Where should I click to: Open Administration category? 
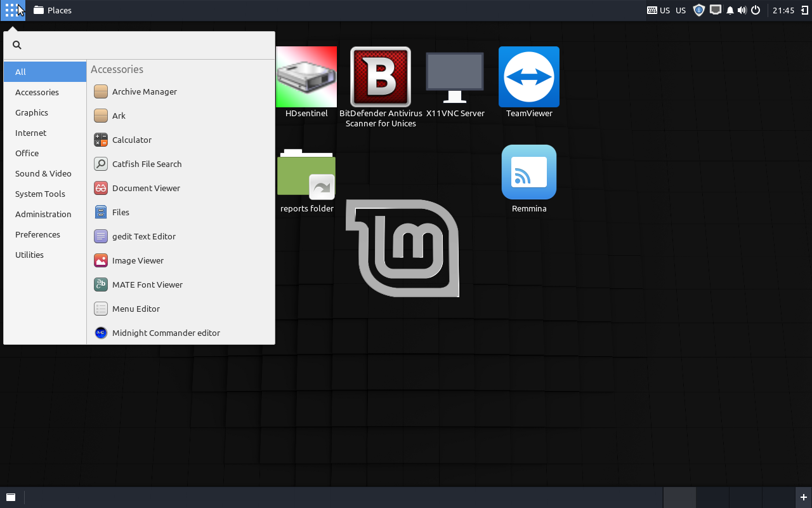point(45,214)
